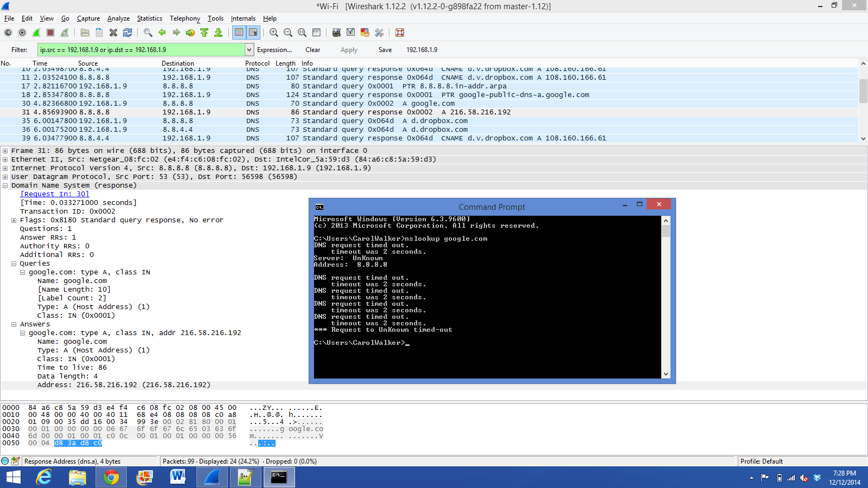The width and height of the screenshot is (868, 488).
Task: Stop the running capture (red square)
Action: click(50, 33)
